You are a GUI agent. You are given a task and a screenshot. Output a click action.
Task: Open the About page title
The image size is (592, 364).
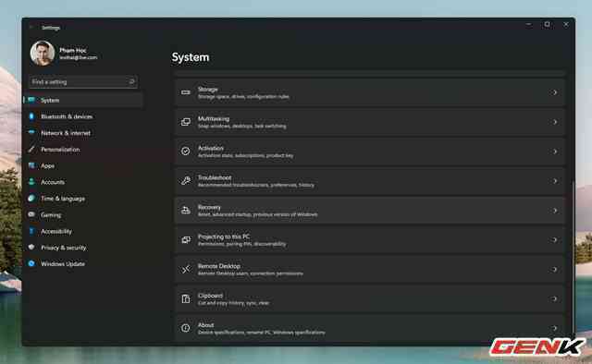tap(205, 325)
